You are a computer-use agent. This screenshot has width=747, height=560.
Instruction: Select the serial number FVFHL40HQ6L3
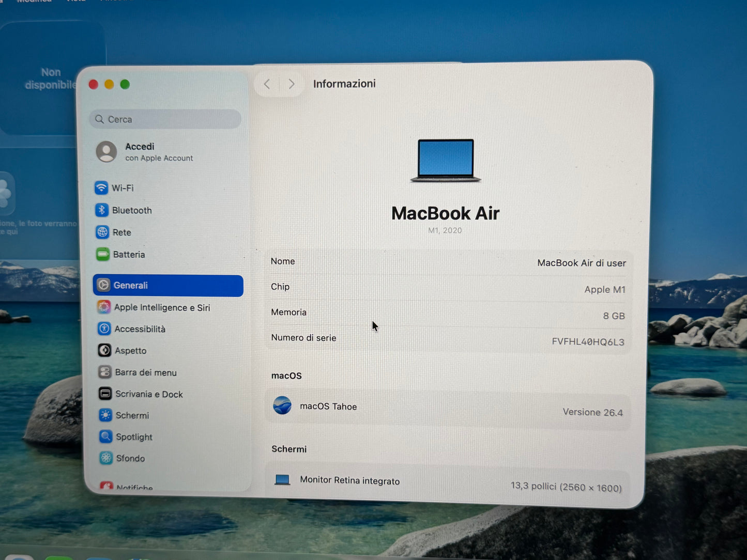(x=588, y=341)
